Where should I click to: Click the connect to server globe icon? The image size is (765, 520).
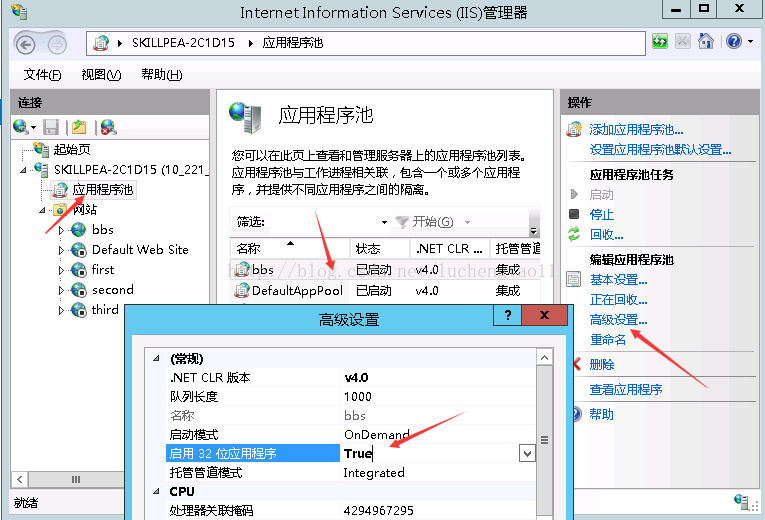coord(20,127)
